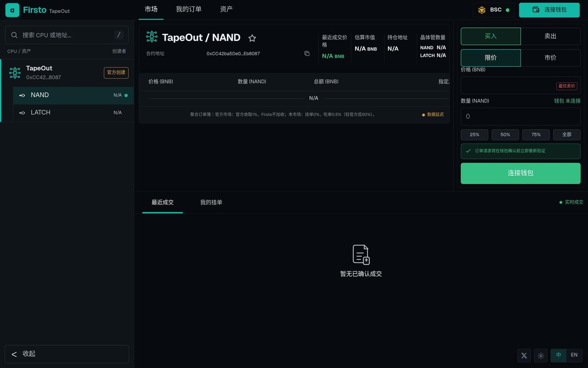Select the LATCH asset row
Image resolution: width=588 pixels, height=368 pixels.
(73, 113)
